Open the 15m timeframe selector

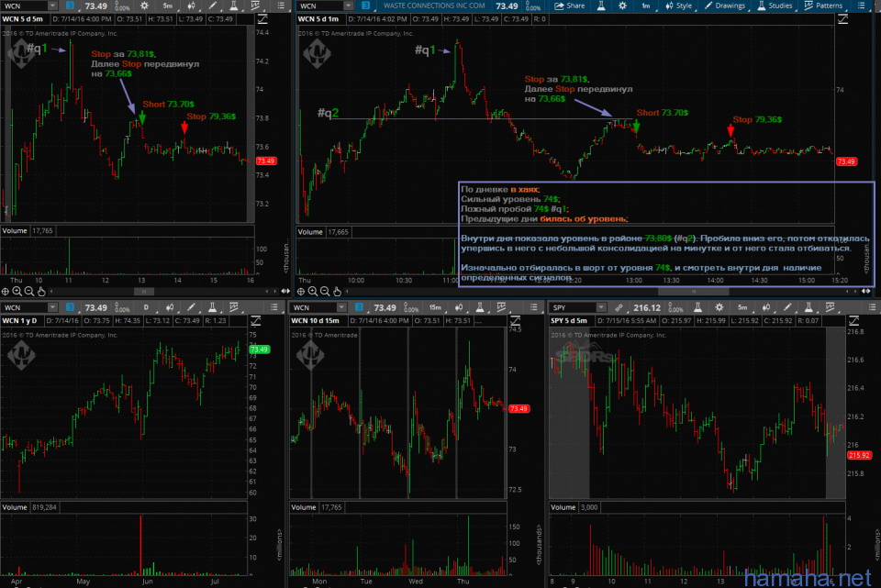(435, 307)
